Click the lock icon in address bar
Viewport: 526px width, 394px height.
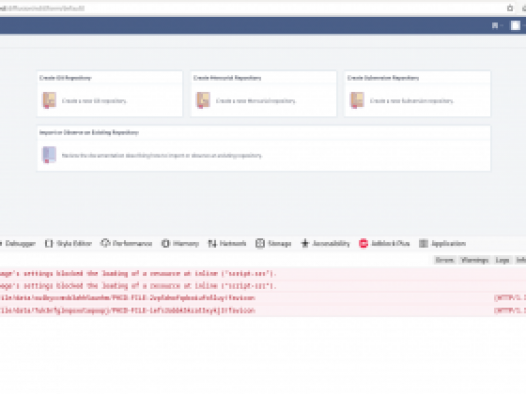pyautogui.click(x=510, y=8)
